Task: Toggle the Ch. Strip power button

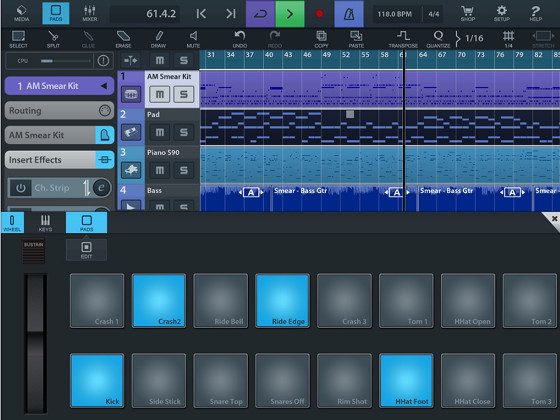Action: coord(20,188)
